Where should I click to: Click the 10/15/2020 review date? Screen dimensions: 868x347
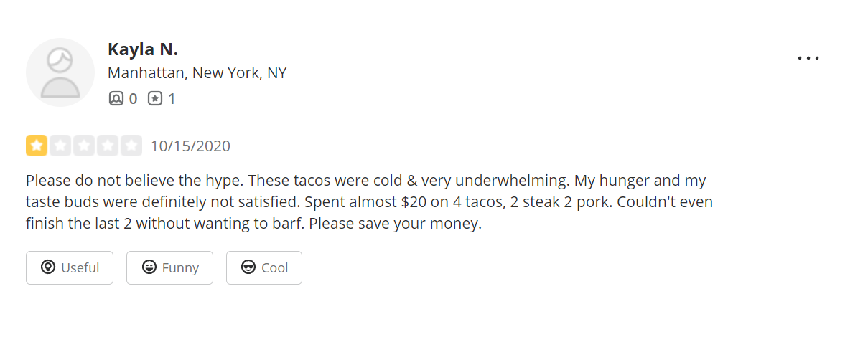tap(190, 146)
